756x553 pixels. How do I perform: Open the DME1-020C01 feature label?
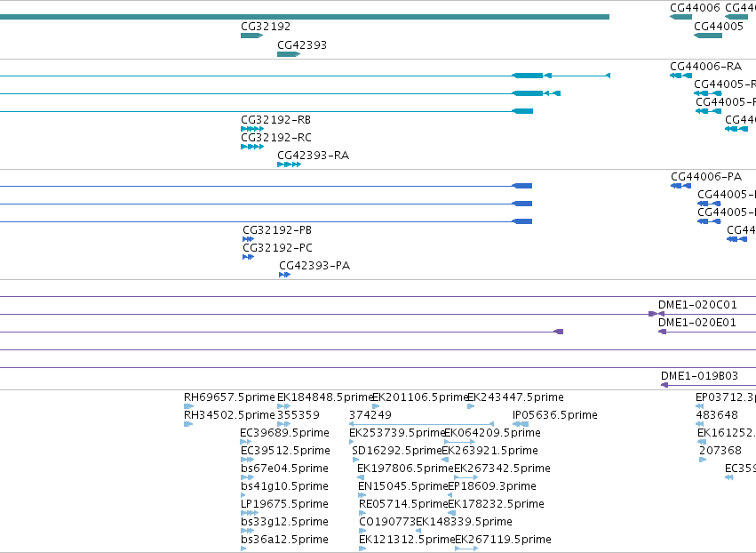pos(697,305)
